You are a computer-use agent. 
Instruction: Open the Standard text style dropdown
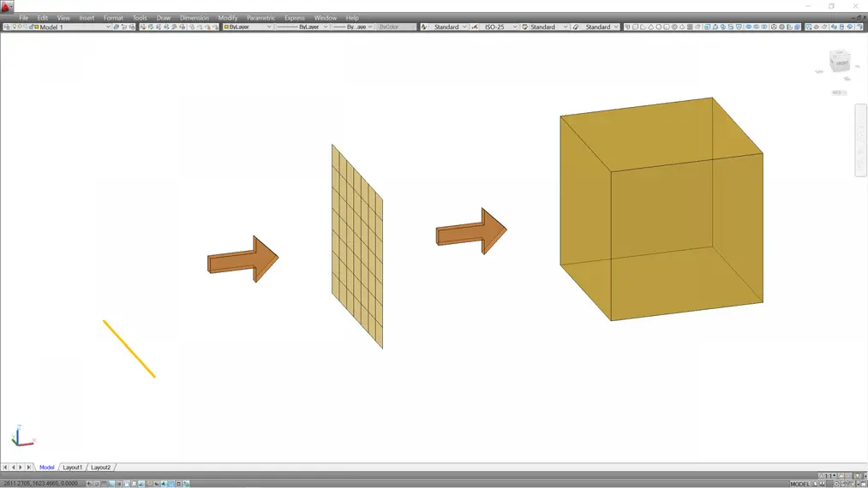[x=464, y=27]
